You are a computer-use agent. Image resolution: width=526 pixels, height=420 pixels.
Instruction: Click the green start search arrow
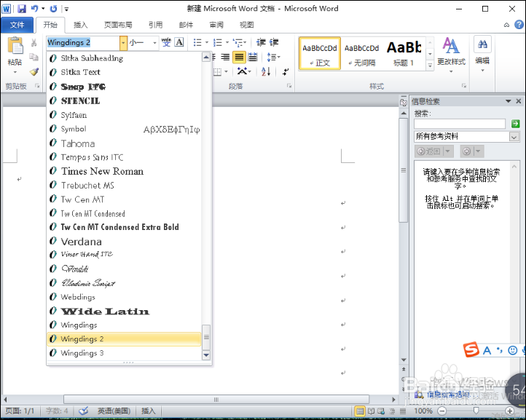point(515,124)
